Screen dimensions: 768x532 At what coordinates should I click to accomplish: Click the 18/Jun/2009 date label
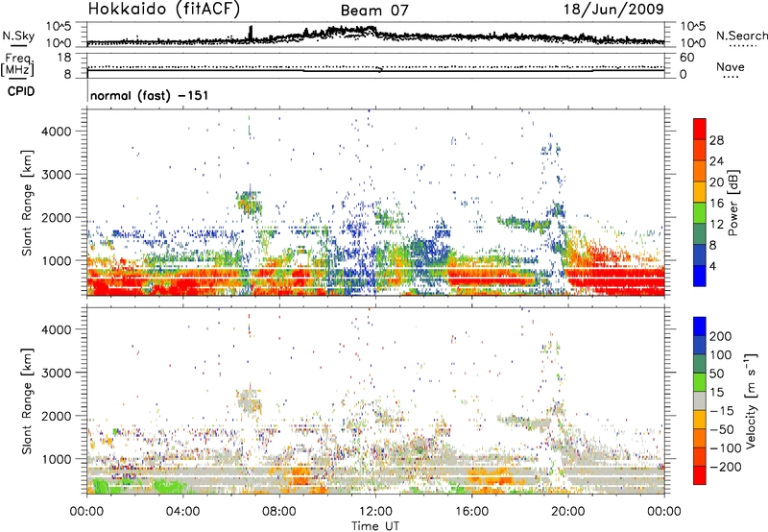coord(613,10)
